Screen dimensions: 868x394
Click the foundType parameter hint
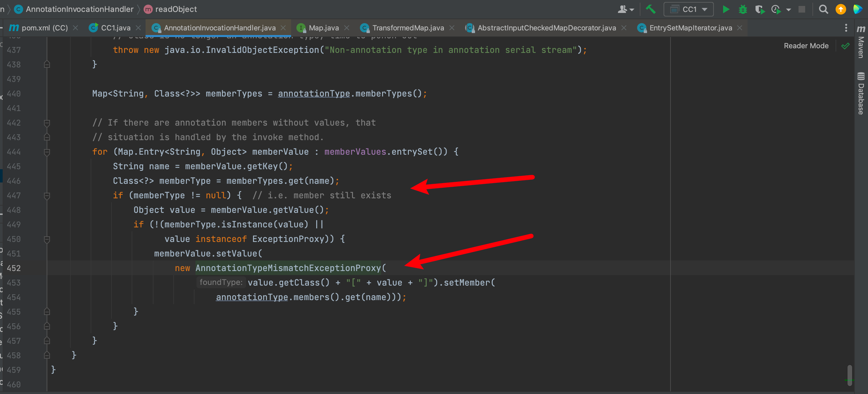(x=221, y=282)
